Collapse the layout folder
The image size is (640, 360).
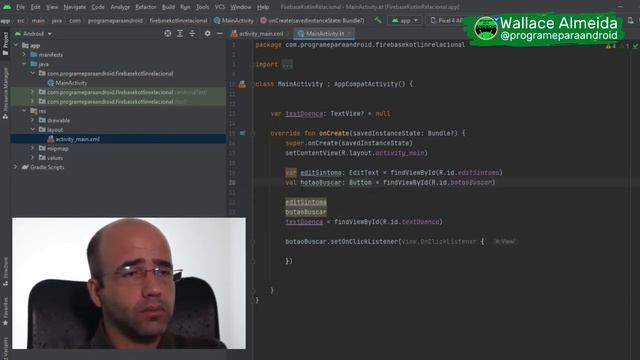click(x=32, y=130)
